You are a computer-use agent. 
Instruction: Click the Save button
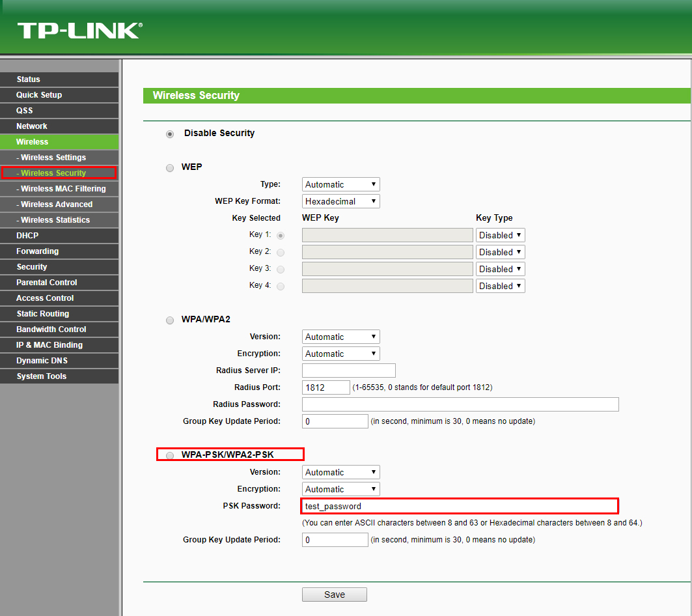(x=334, y=595)
